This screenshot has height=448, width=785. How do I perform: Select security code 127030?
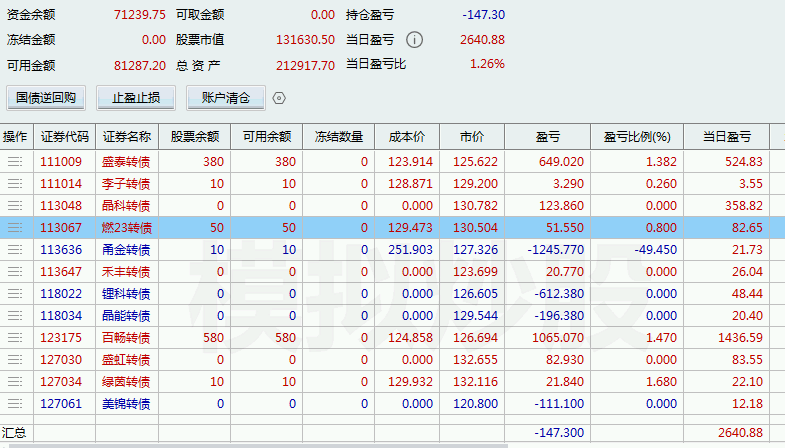(x=61, y=360)
